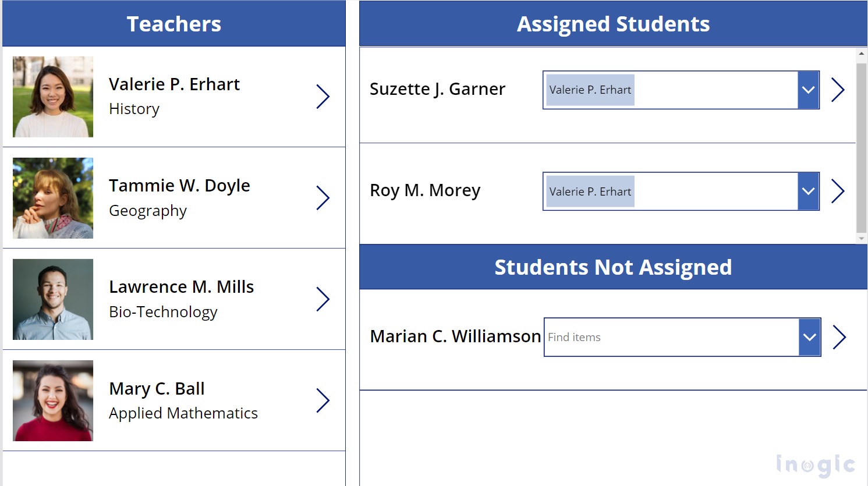Open the teacher dropdown for Roy M. Morey
Image resolution: width=868 pixels, height=486 pixels.
coord(808,191)
